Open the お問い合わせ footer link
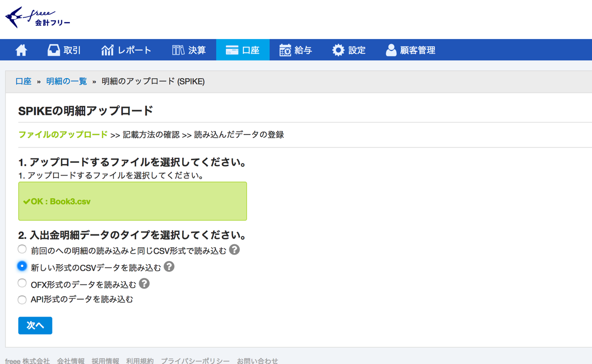 [257, 361]
